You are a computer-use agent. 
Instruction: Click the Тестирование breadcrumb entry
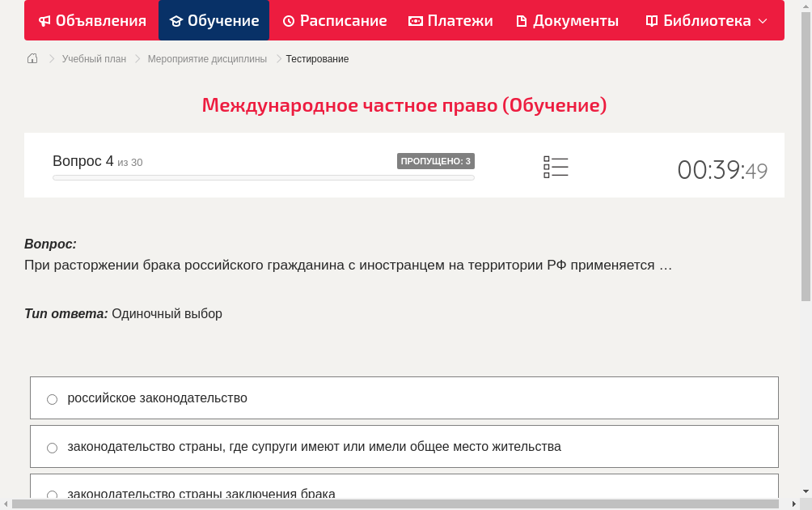(317, 58)
